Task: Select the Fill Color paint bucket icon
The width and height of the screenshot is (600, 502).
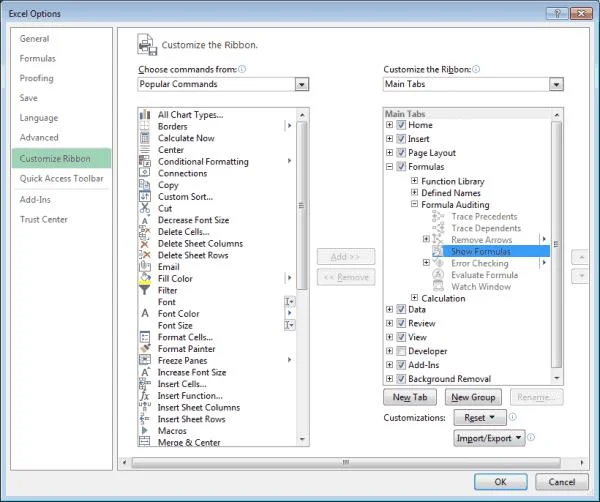Action: click(145, 278)
